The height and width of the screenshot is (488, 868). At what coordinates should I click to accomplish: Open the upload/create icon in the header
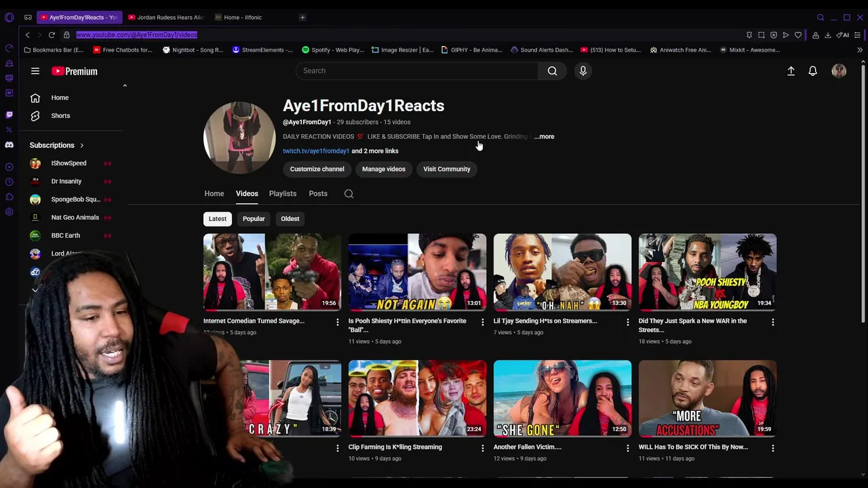point(791,70)
